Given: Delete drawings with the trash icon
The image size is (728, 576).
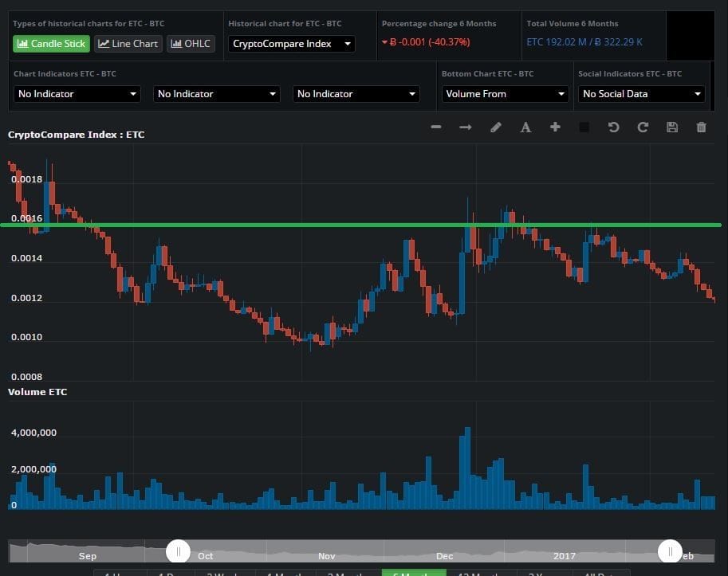Looking at the screenshot, I should point(702,127).
